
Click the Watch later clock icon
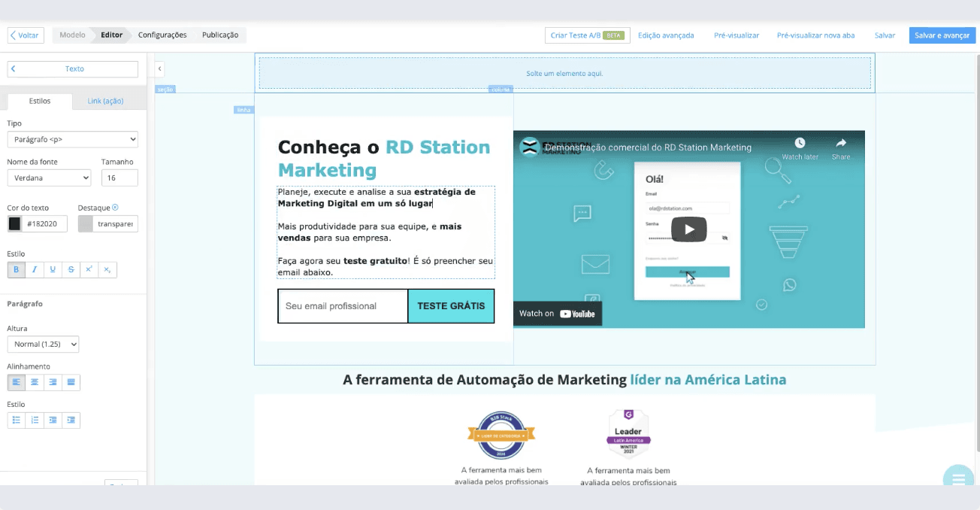tap(800, 143)
